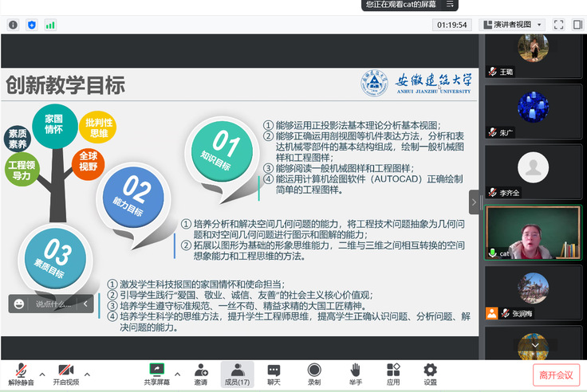
Task: Open the Chat (聊天) panel
Action: pyautogui.click(x=274, y=374)
